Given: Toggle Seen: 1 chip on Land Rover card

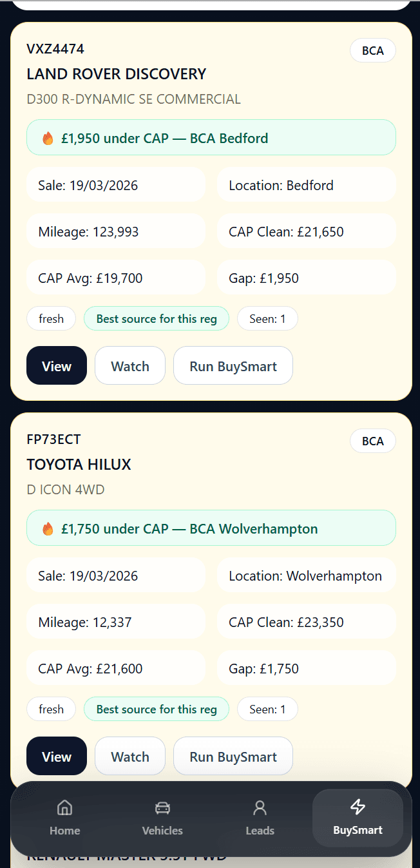Looking at the screenshot, I should (267, 318).
